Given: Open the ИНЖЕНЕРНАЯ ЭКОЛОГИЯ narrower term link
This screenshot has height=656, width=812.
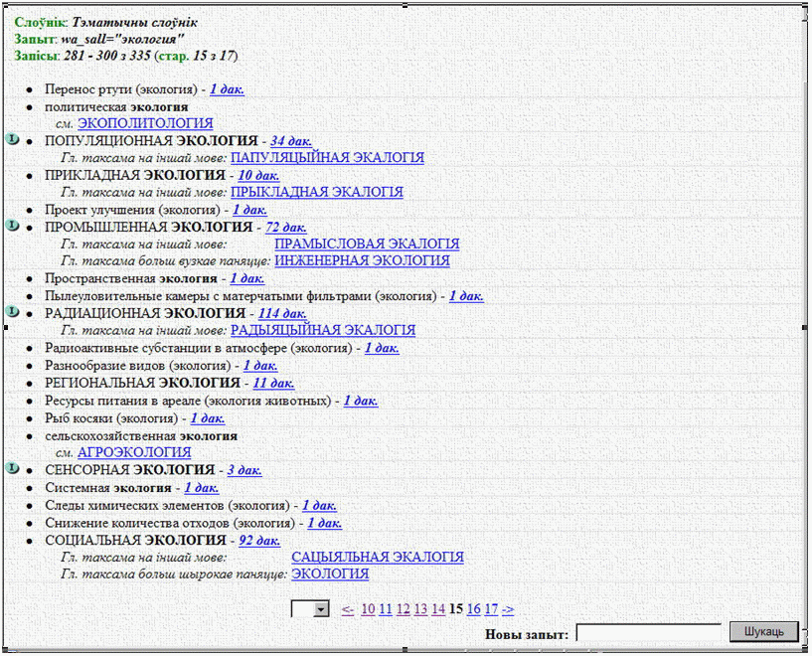Looking at the screenshot, I should coord(362,261).
